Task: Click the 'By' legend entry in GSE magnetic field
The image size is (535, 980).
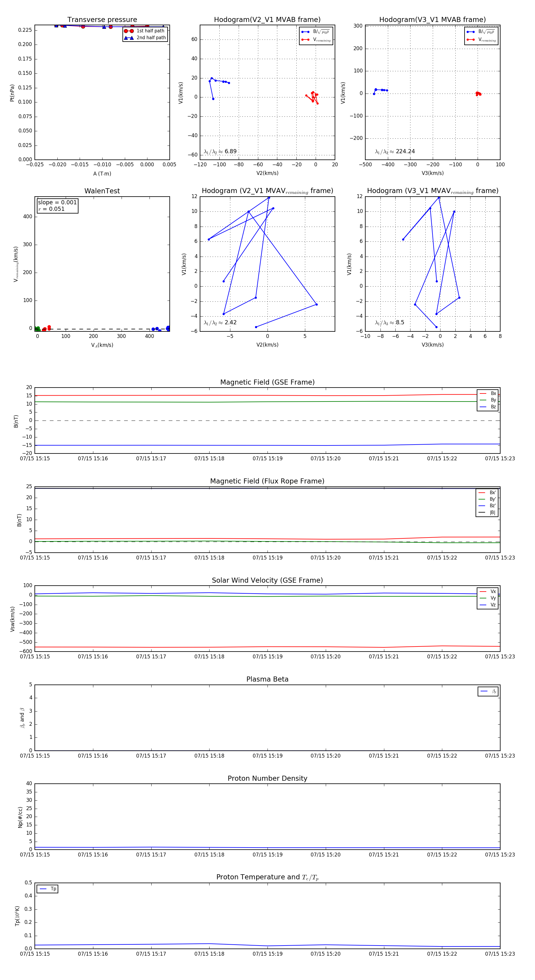Action: (x=488, y=400)
